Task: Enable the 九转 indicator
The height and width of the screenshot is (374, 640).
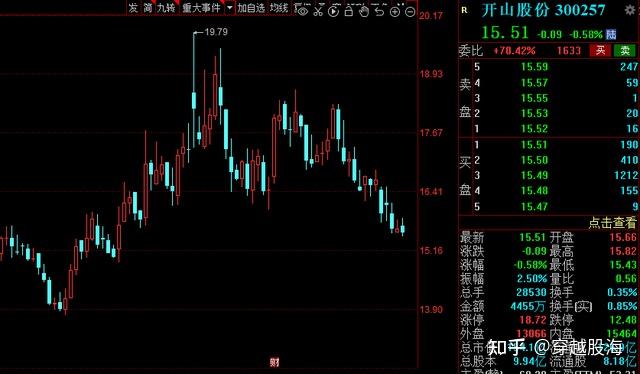Action: coord(167,8)
